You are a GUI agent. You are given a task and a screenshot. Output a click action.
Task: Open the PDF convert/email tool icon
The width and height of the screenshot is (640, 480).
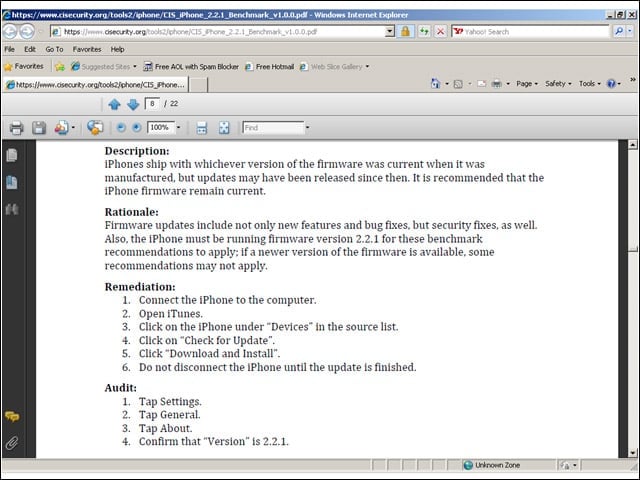pyautogui.click(x=61, y=128)
